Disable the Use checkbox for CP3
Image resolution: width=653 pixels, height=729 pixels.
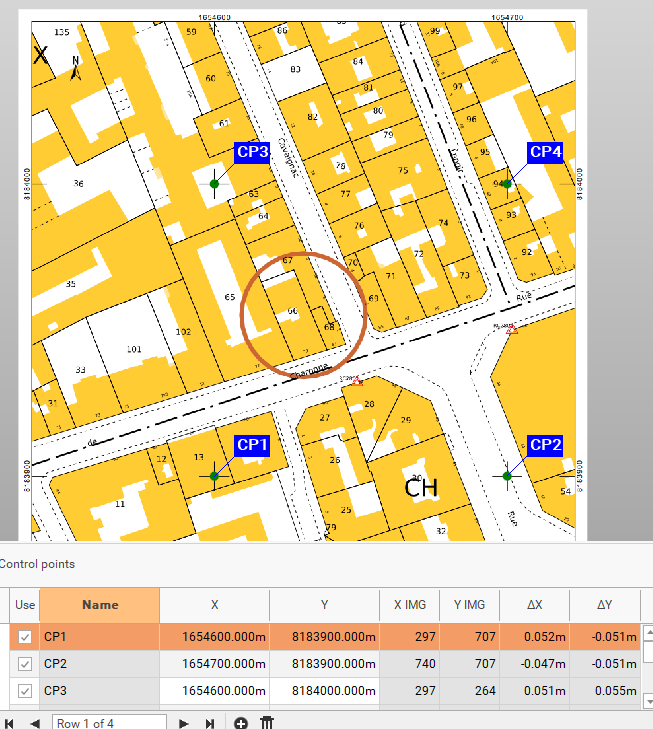(25, 691)
